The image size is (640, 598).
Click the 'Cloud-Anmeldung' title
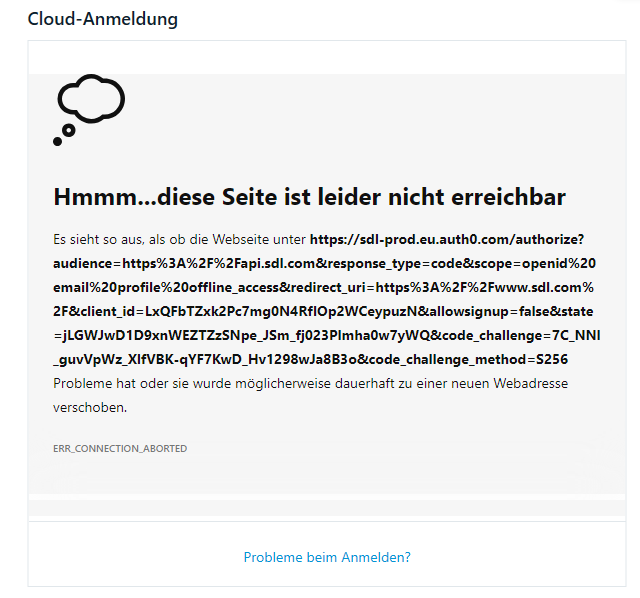click(x=102, y=19)
